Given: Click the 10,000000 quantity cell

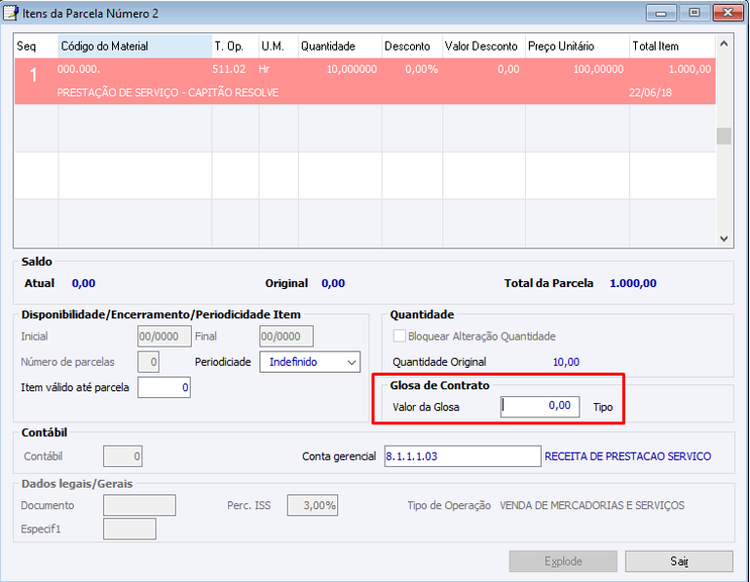Looking at the screenshot, I should [x=352, y=69].
